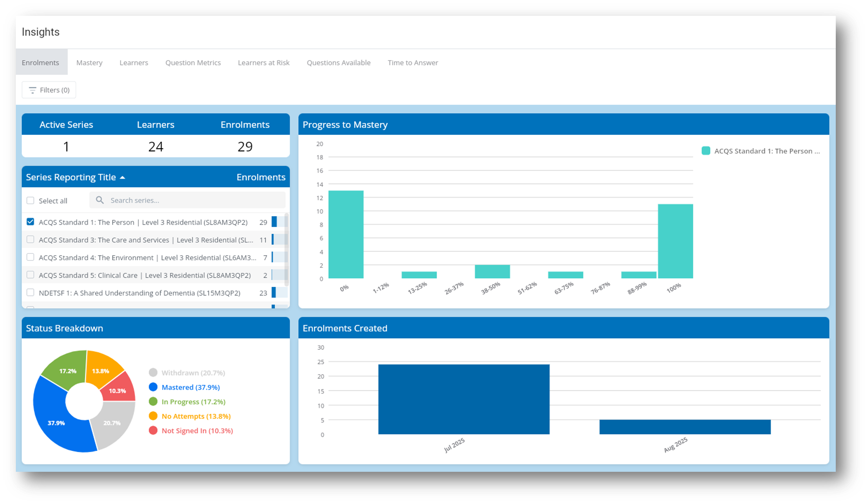Click the search magnifier icon
Viewport: 868px width, 504px height.
tap(100, 200)
